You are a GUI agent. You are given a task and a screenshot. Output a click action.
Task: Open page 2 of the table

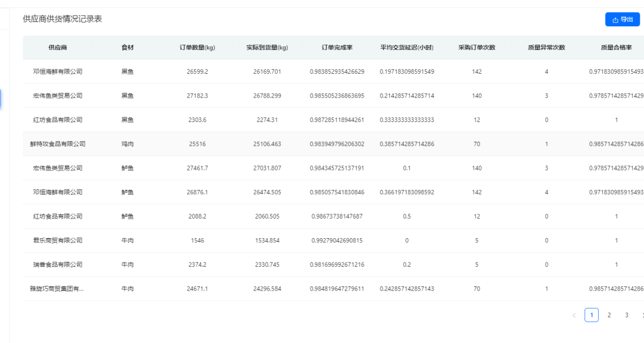click(609, 316)
